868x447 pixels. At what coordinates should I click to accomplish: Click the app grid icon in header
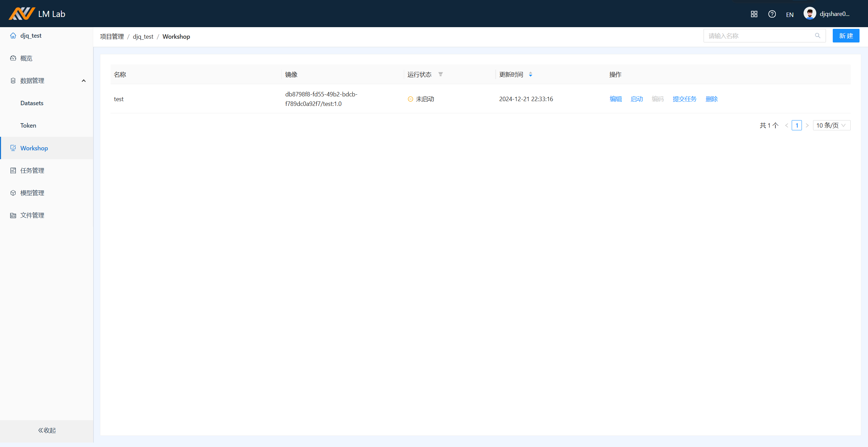click(754, 14)
